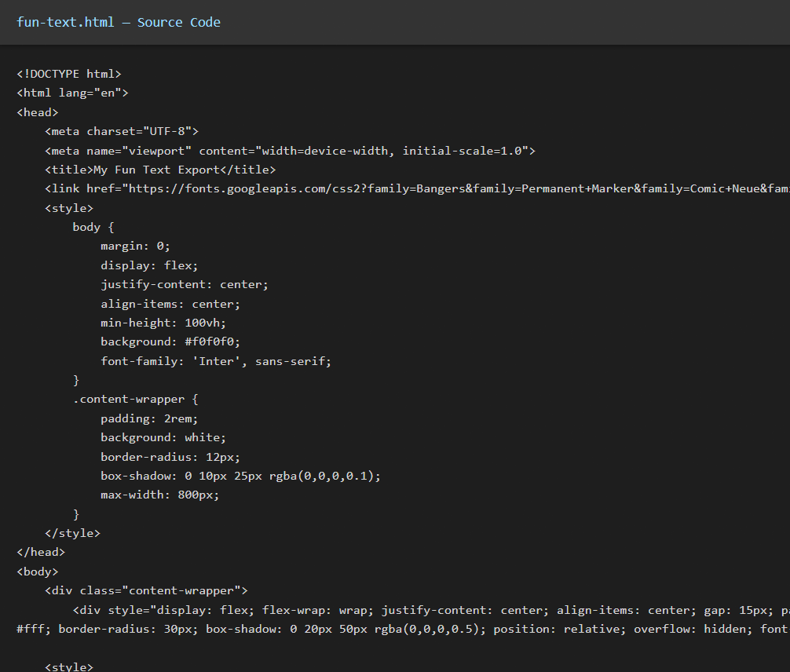Select the meta charset UTF-8 line
The image size is (790, 672).
coord(122,131)
